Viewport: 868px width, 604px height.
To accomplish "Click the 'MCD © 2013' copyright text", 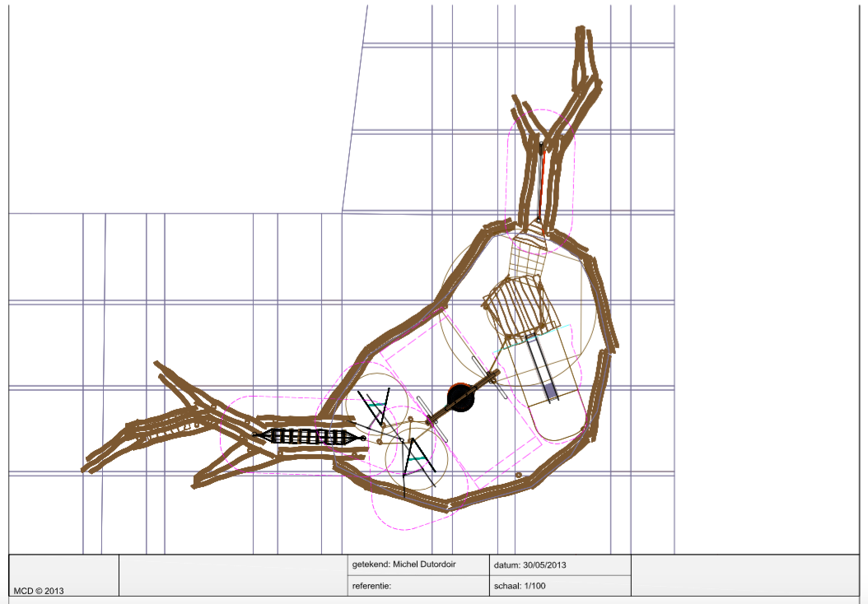I will [39, 590].
